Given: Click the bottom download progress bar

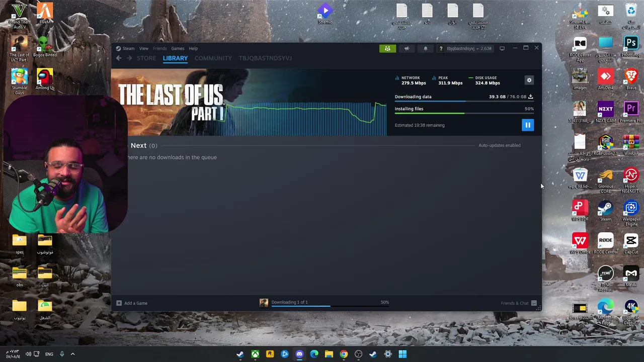Looking at the screenshot, I should click(330, 306).
